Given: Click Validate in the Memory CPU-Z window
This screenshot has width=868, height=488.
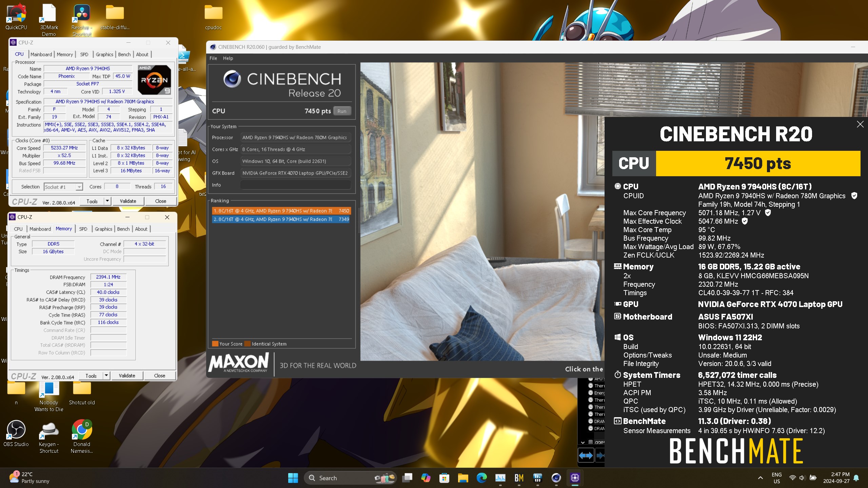Looking at the screenshot, I should [127, 376].
